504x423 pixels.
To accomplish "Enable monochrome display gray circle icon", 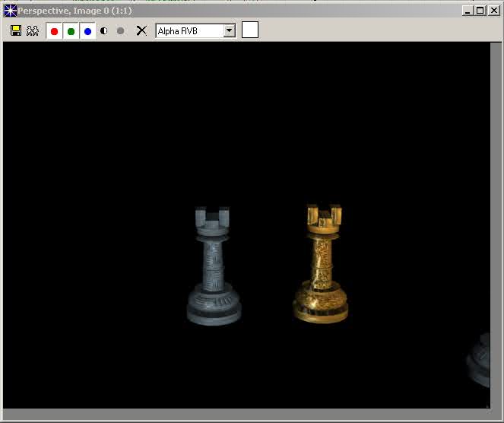I will [x=120, y=31].
